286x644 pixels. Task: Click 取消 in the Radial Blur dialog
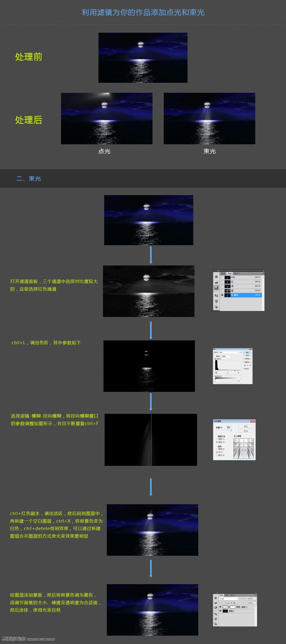point(246,431)
